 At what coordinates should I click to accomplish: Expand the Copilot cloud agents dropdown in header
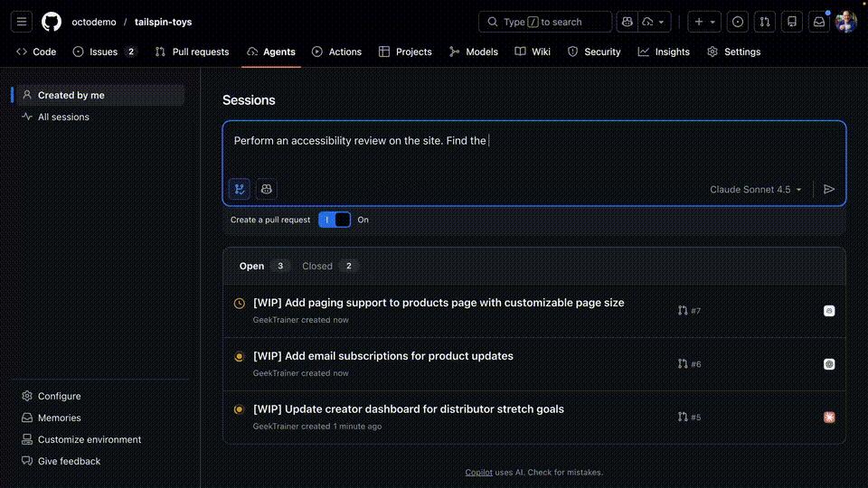655,22
